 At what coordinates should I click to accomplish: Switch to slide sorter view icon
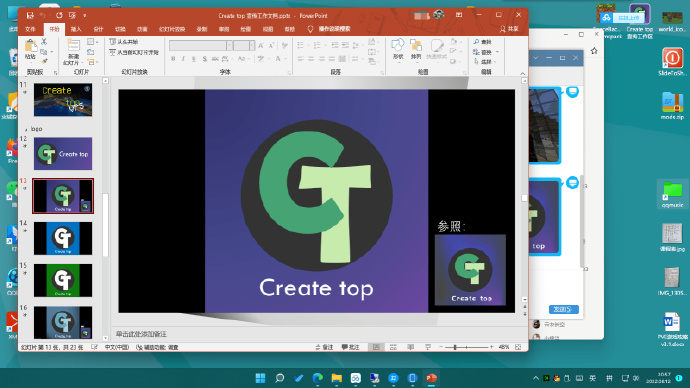coord(393,347)
